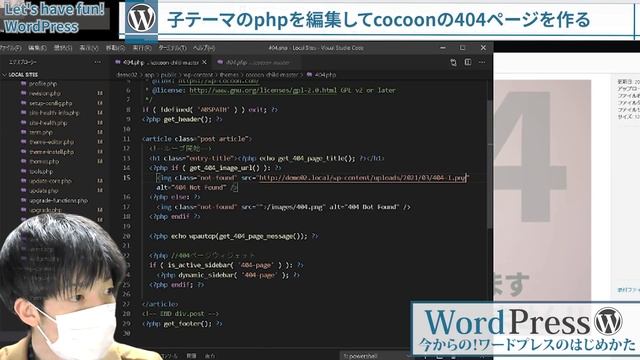Open theme-install.php in the explorer
640x360 pixels.
(x=51, y=152)
